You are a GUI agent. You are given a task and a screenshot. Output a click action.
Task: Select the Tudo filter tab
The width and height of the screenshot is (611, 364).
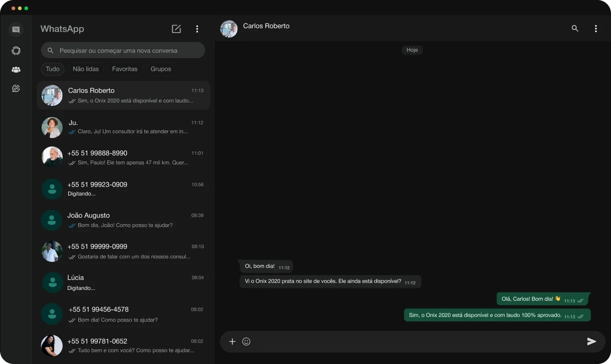pyautogui.click(x=53, y=69)
